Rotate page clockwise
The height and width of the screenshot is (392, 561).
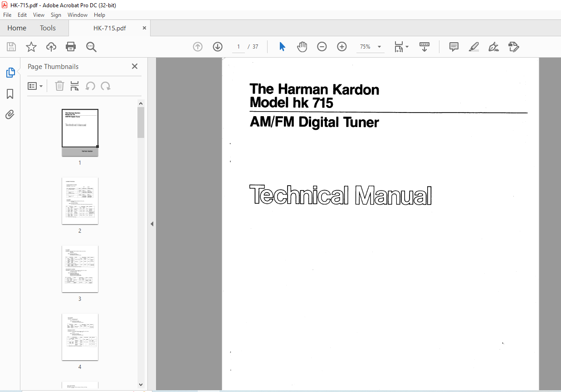coord(106,86)
